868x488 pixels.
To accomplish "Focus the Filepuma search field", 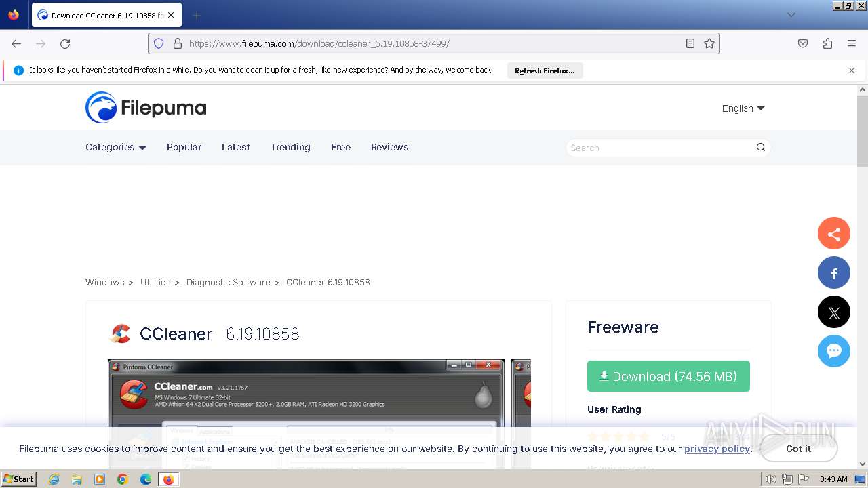I will [x=661, y=148].
